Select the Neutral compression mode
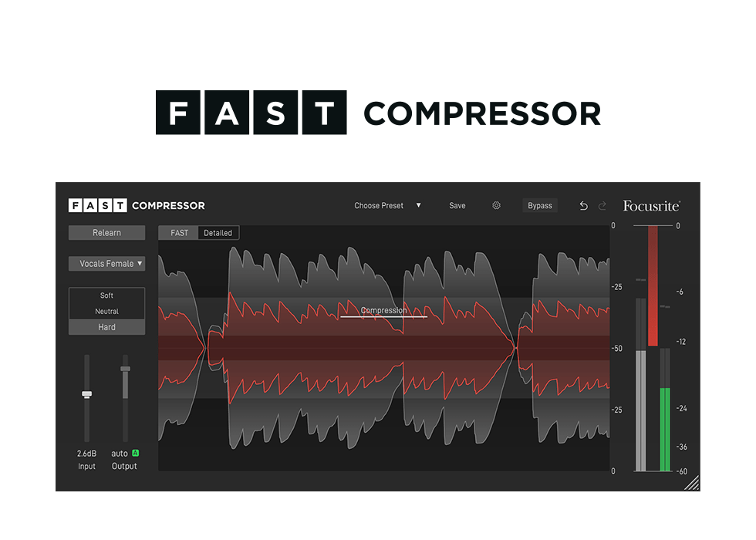This screenshot has width=756, height=540. click(x=106, y=312)
